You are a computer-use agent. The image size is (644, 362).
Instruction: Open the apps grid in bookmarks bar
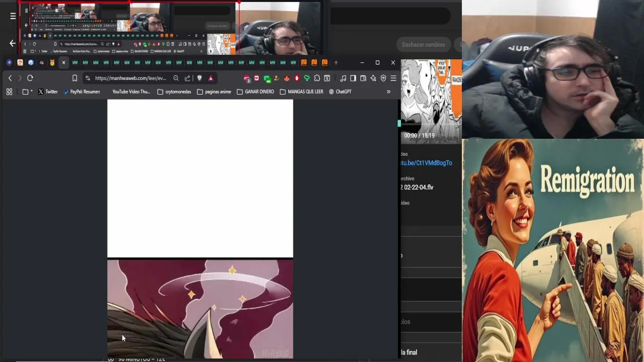click(x=9, y=92)
